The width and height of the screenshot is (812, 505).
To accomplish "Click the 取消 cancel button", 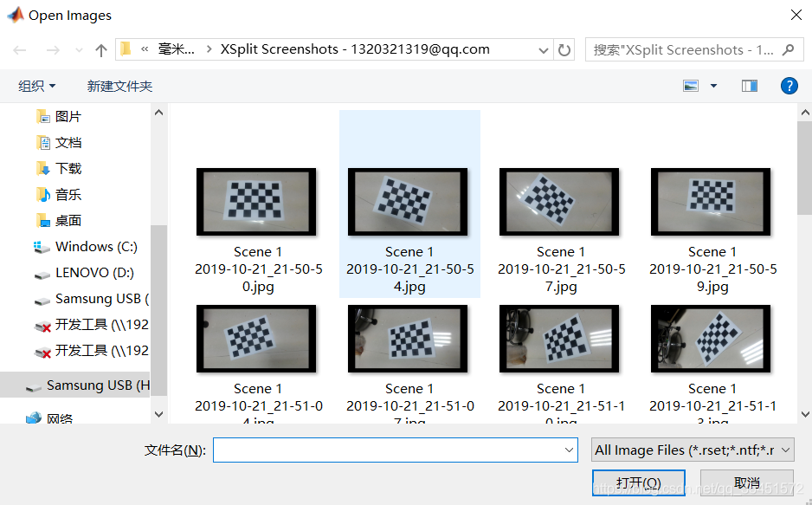I will tap(747, 482).
